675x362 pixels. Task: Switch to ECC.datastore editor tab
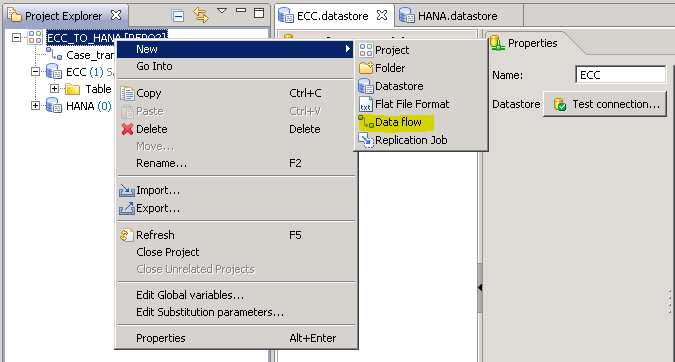click(x=333, y=16)
